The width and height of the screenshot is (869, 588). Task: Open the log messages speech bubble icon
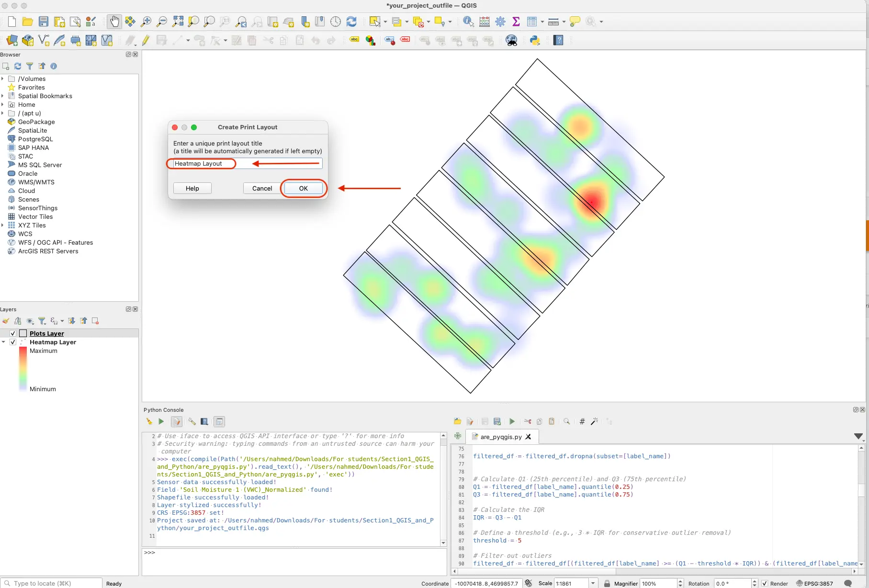(848, 583)
